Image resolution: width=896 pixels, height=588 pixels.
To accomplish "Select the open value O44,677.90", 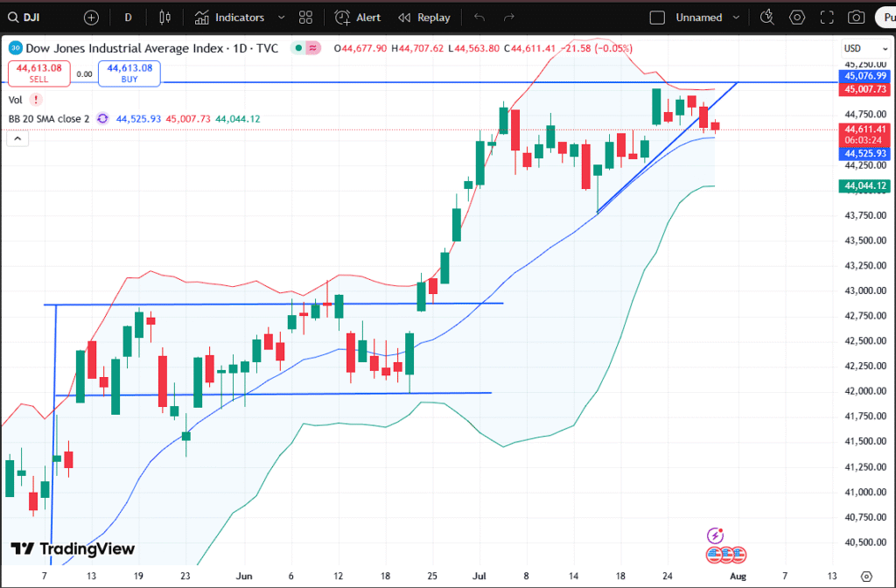I will [x=360, y=49].
